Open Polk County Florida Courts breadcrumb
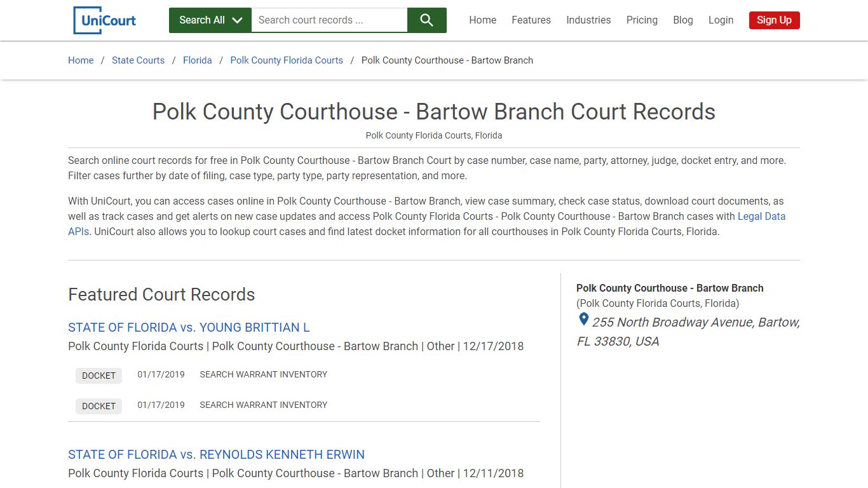868x488 pixels. pyautogui.click(x=287, y=60)
